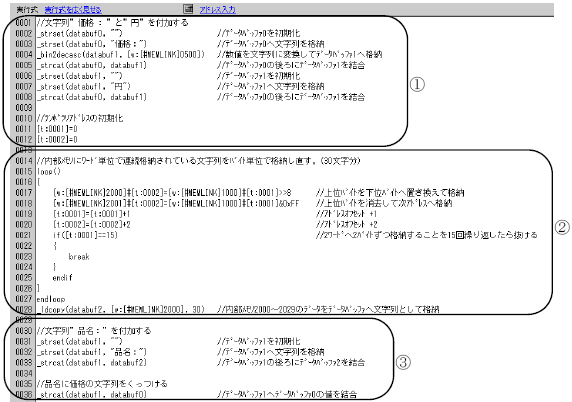
Task: Select line number 0015 in the gutter
Action: point(24,171)
